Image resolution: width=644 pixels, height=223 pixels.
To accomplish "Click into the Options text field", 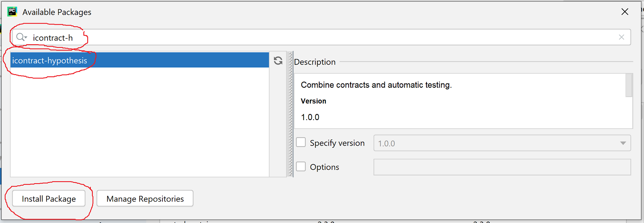I will pos(502,167).
